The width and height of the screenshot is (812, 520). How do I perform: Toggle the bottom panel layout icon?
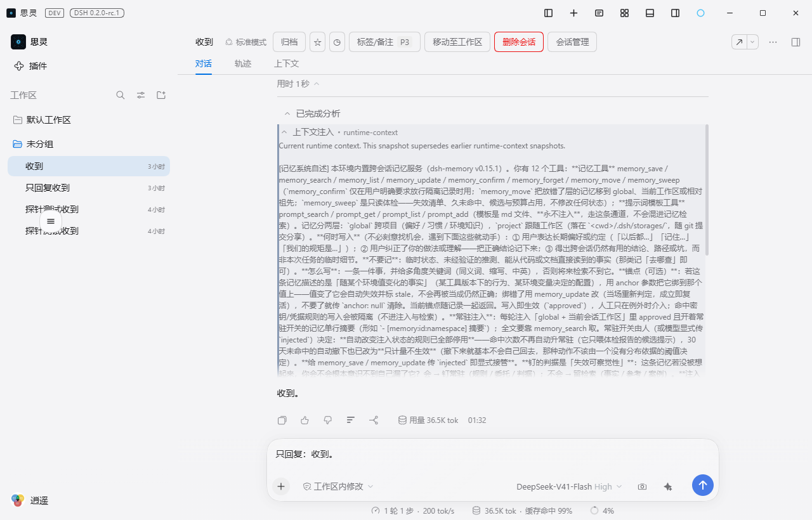pyautogui.click(x=650, y=13)
